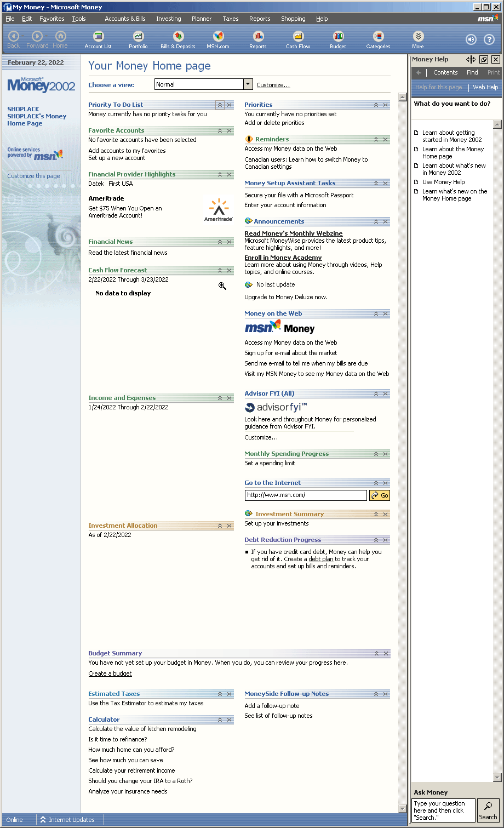The height and width of the screenshot is (828, 504).
Task: Click the back arrow in Money Help pane
Action: pos(419,72)
